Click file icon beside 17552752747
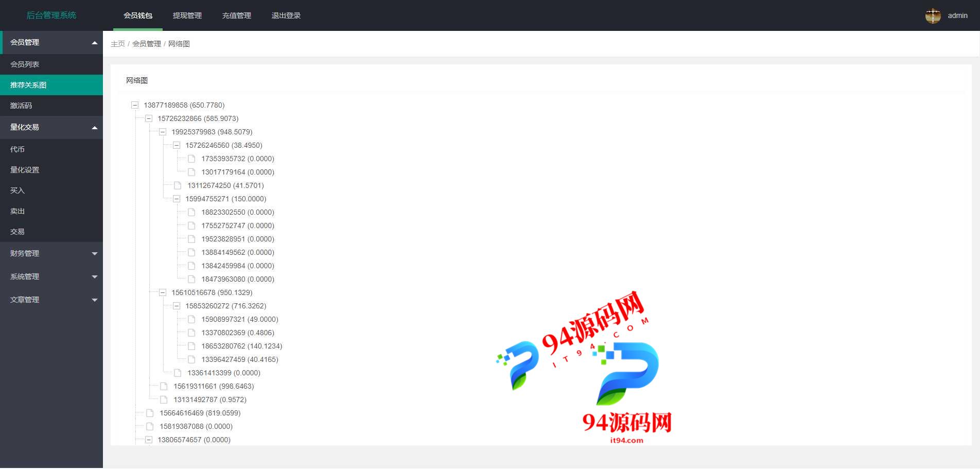The width and height of the screenshot is (980, 469). [191, 225]
